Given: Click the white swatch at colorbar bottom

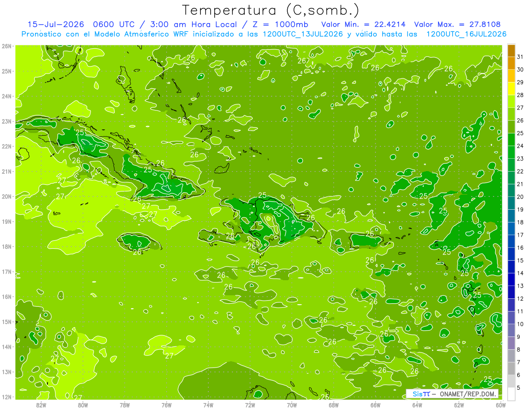Looking at the screenshot, I should (511, 394).
